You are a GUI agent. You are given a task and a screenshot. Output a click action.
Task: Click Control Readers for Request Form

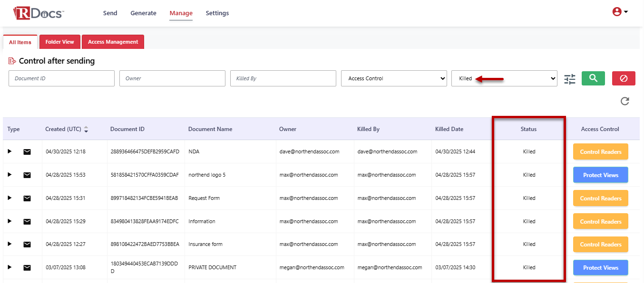click(601, 198)
